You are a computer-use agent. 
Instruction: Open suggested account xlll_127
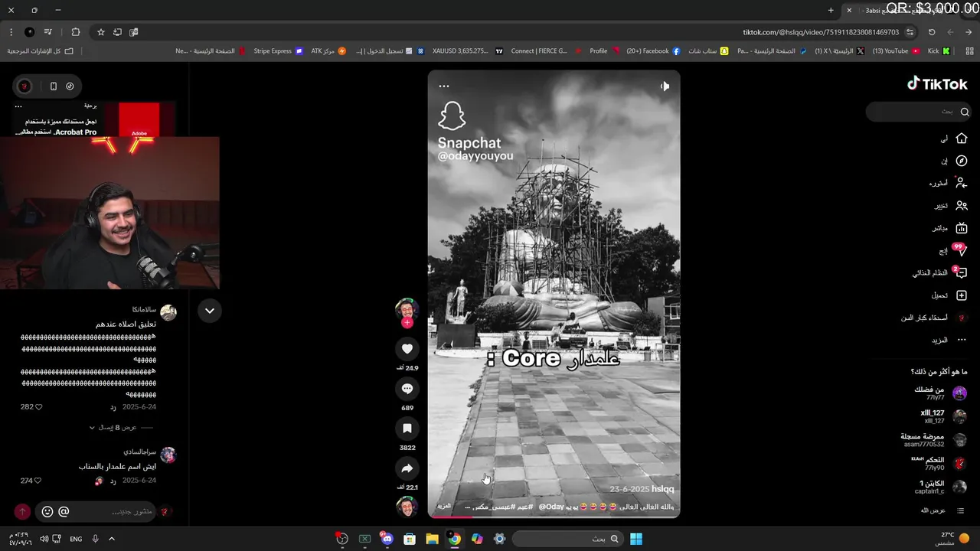943,416
